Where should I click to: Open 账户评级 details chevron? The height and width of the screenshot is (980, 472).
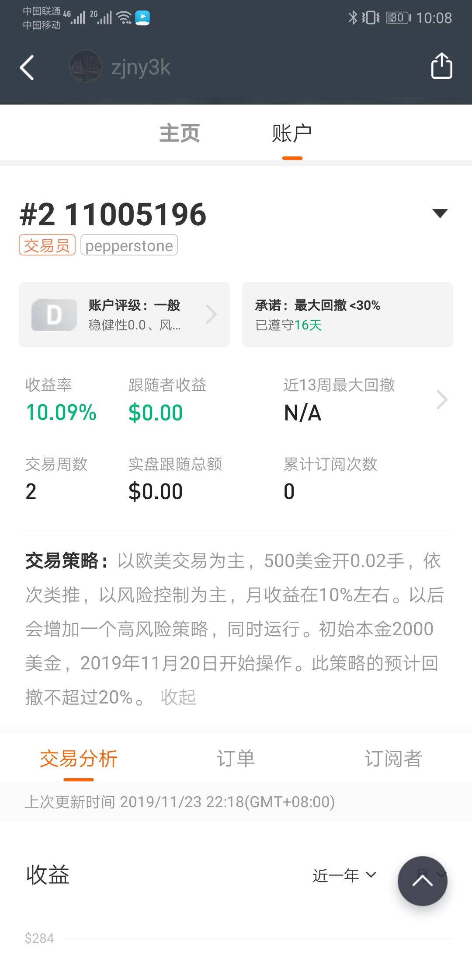[212, 314]
